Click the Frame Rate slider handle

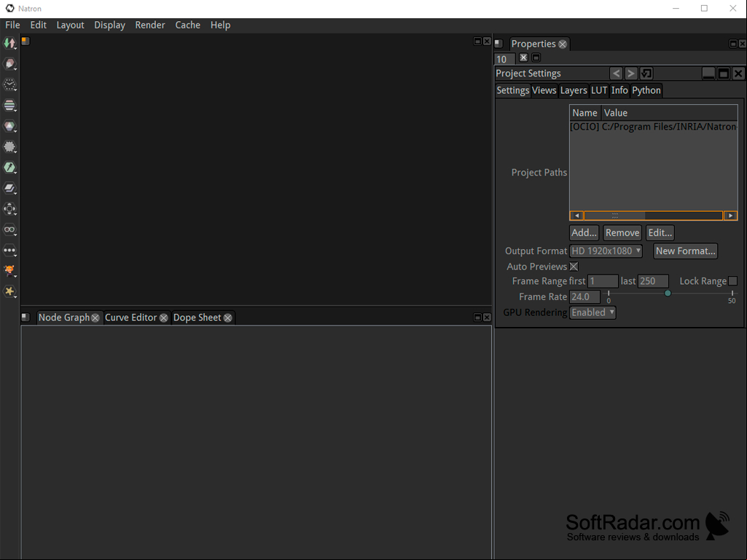(x=668, y=293)
